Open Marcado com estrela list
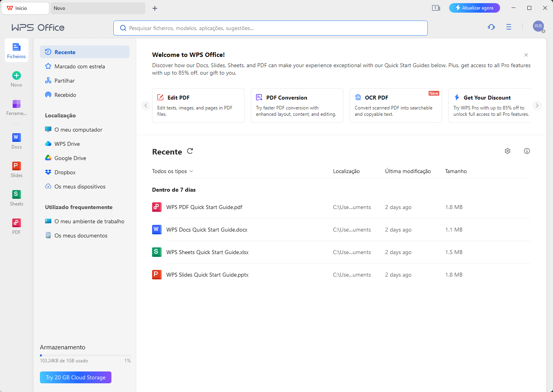553x392 pixels. point(85,66)
